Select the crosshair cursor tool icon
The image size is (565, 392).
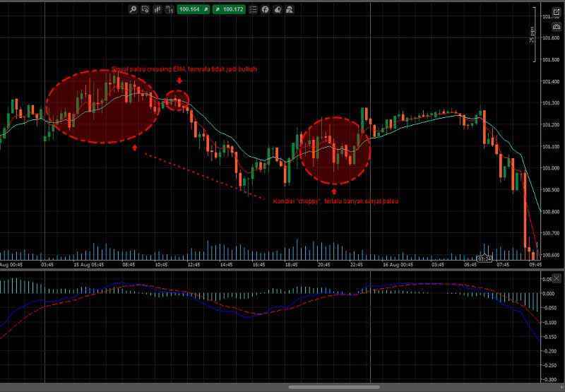click(x=145, y=9)
